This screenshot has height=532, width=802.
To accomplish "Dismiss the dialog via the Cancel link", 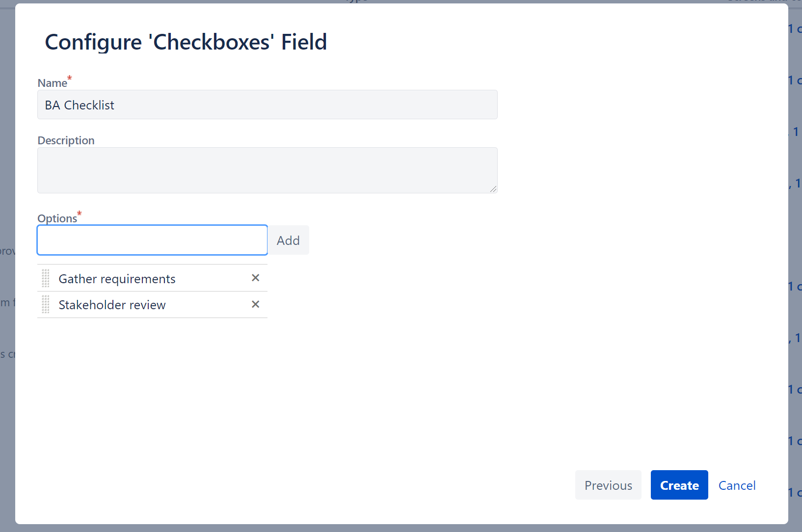I will (x=737, y=485).
